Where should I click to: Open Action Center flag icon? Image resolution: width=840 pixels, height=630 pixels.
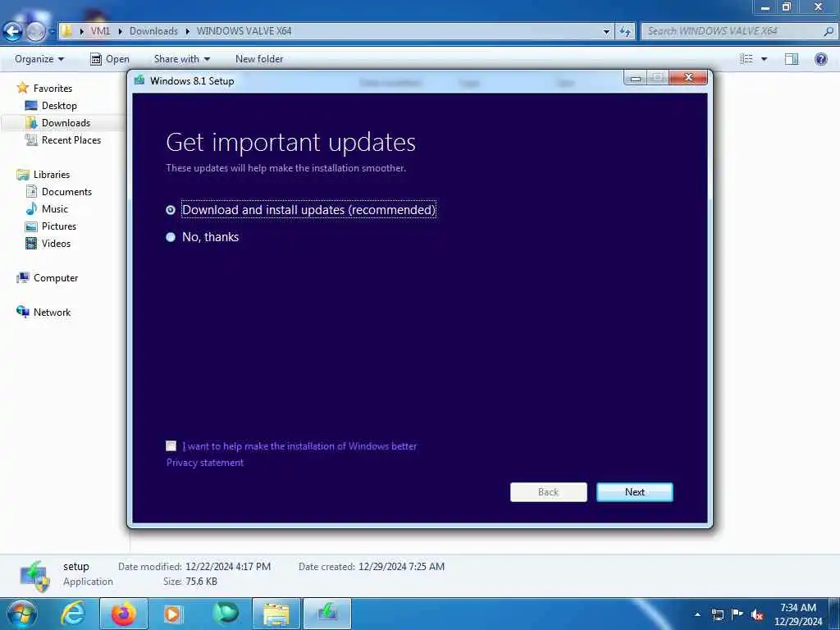(x=737, y=614)
